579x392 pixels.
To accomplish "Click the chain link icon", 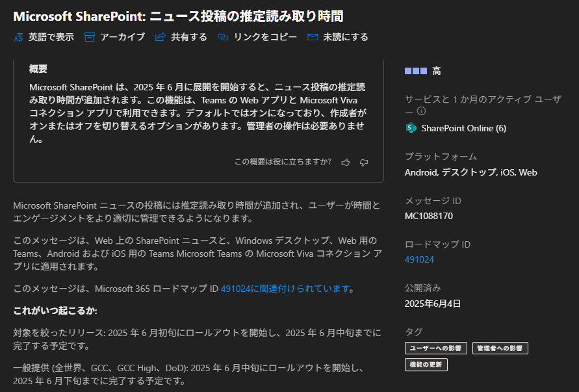I will (x=223, y=37).
